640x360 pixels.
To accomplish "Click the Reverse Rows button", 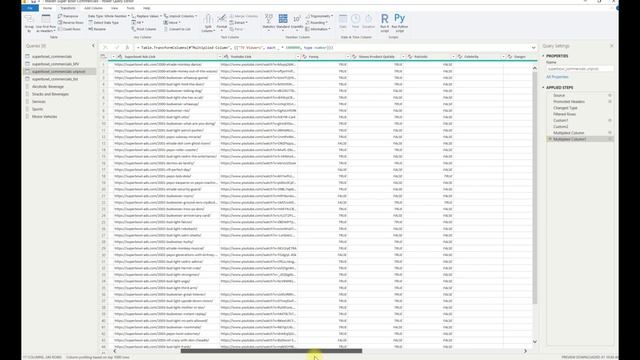I will 71,22.
